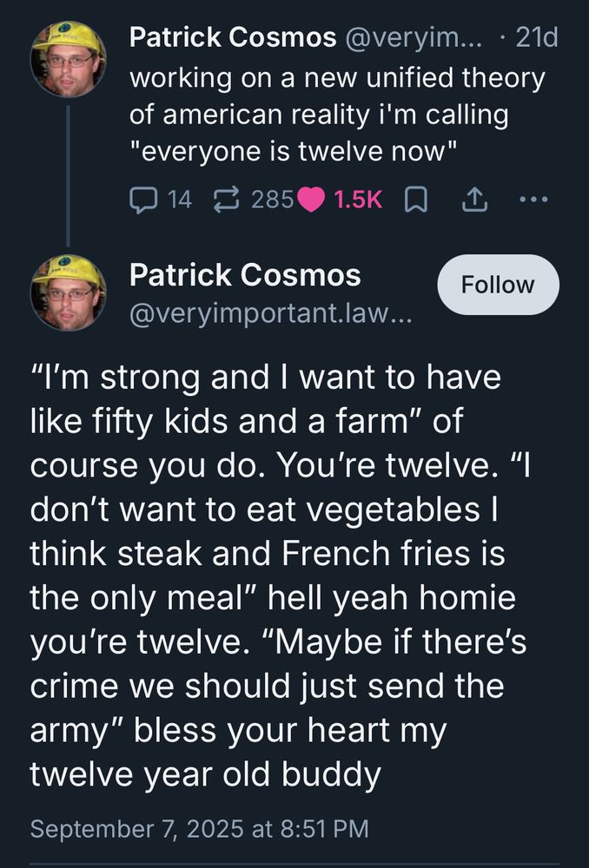Open Patrick Cosmos name in top post
589x868 pixels.
[231, 38]
